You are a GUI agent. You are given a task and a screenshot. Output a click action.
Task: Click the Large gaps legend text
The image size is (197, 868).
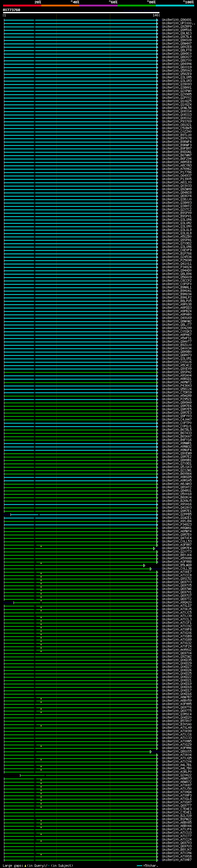pyautogui.click(x=38, y=866)
